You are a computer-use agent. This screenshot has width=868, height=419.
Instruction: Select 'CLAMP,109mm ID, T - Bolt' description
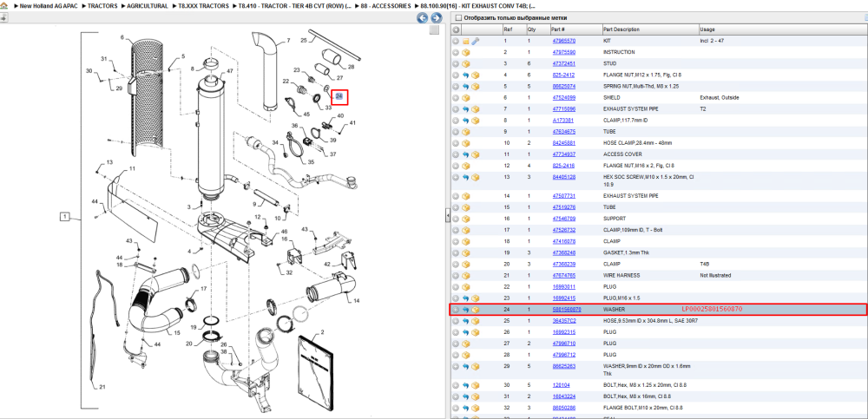[x=631, y=230]
